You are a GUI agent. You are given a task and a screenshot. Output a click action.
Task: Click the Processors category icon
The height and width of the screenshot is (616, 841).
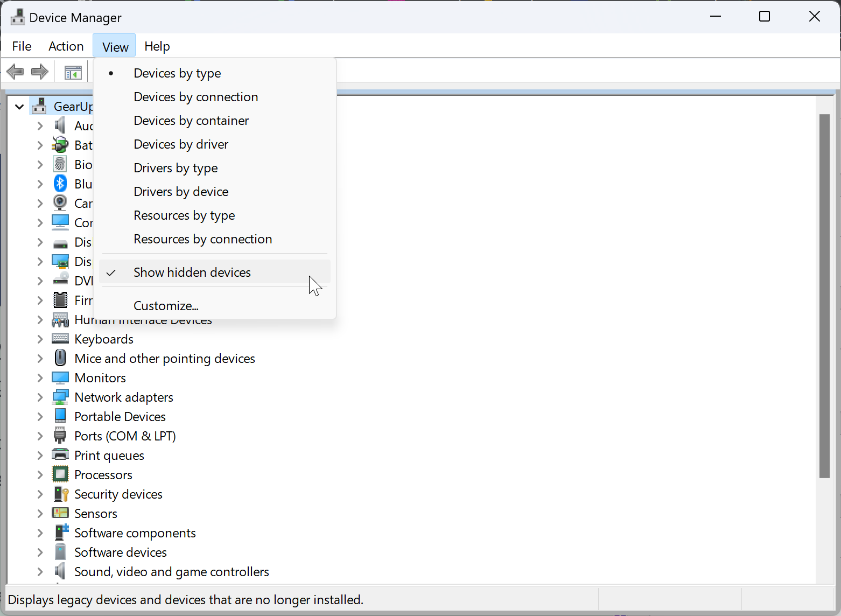tap(60, 474)
